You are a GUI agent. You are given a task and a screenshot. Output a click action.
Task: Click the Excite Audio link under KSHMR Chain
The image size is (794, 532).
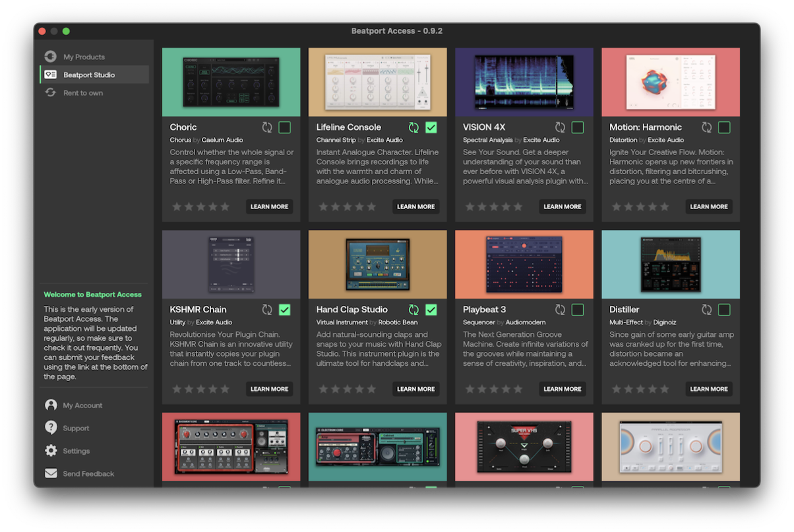214,322
